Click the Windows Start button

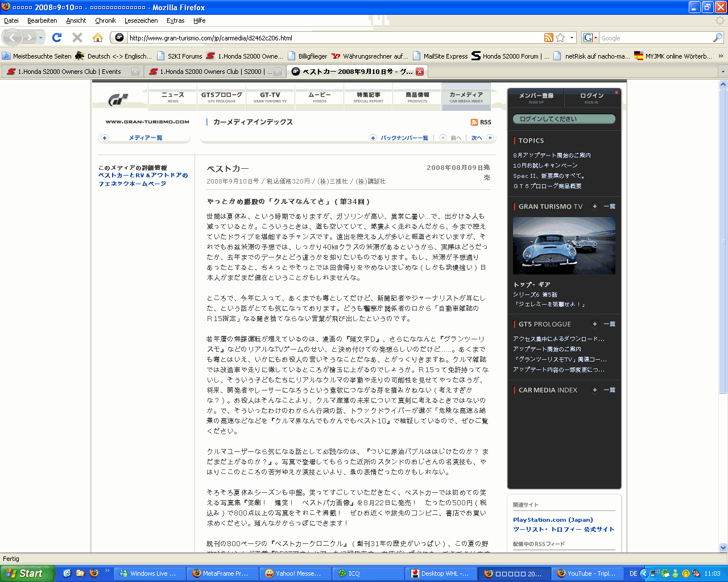(x=26, y=573)
